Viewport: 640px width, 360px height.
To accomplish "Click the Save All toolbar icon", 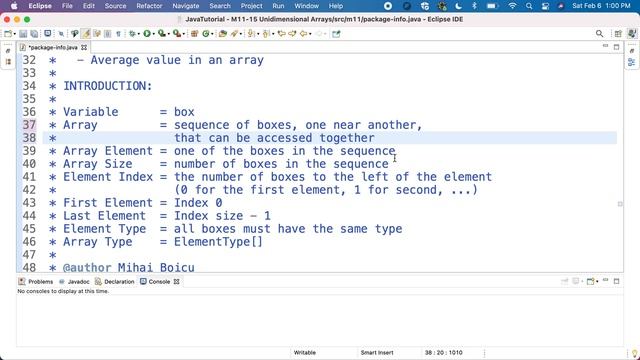I will coord(34,34).
